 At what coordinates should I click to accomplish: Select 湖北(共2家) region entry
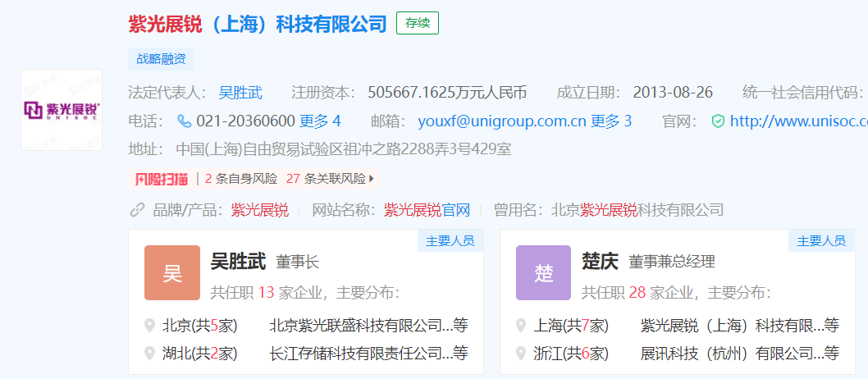click(x=199, y=353)
